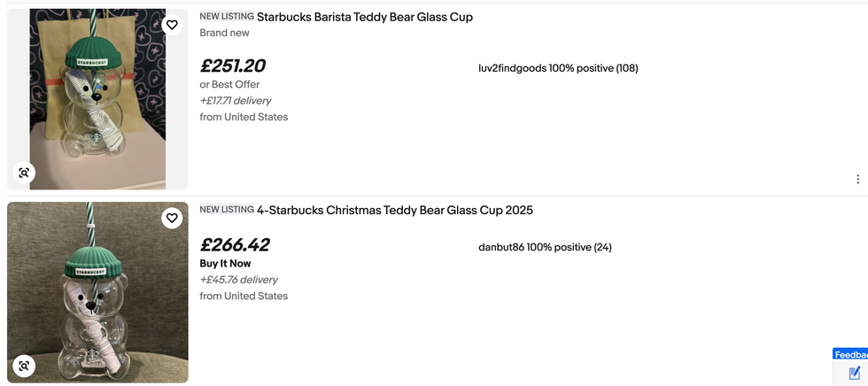
Task: Click the £251.20 price
Action: pyautogui.click(x=233, y=66)
